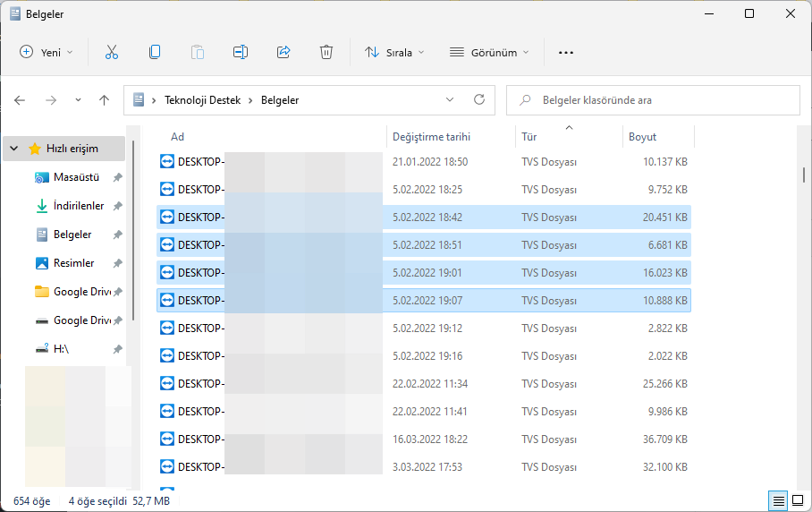Click the Cut scissors icon
This screenshot has width=812, height=512.
click(112, 52)
